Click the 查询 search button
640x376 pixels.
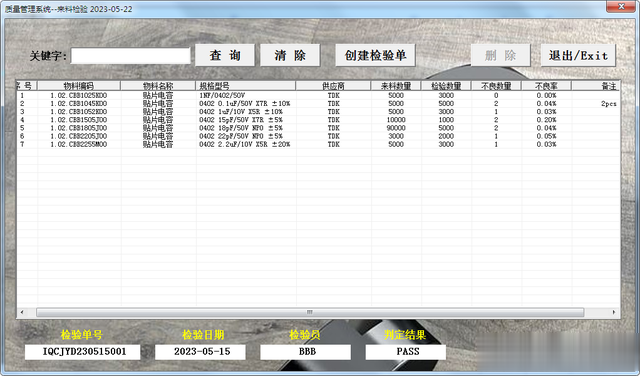point(225,55)
